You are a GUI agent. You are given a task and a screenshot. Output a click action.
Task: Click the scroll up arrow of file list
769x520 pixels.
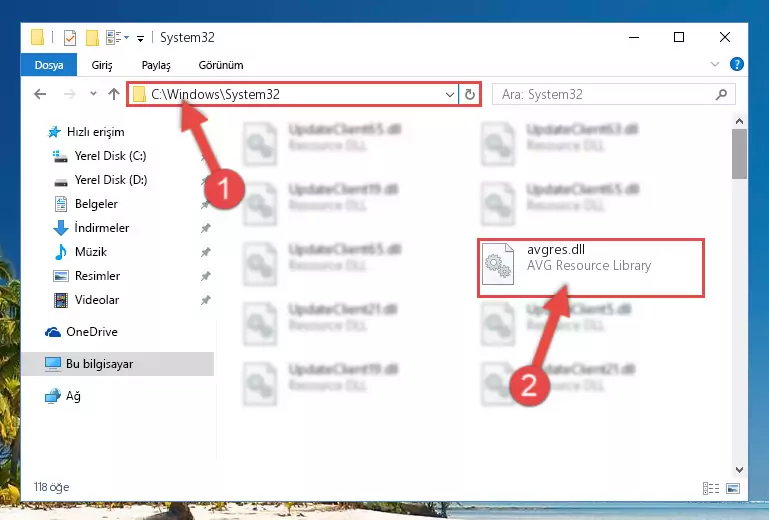pyautogui.click(x=740, y=121)
